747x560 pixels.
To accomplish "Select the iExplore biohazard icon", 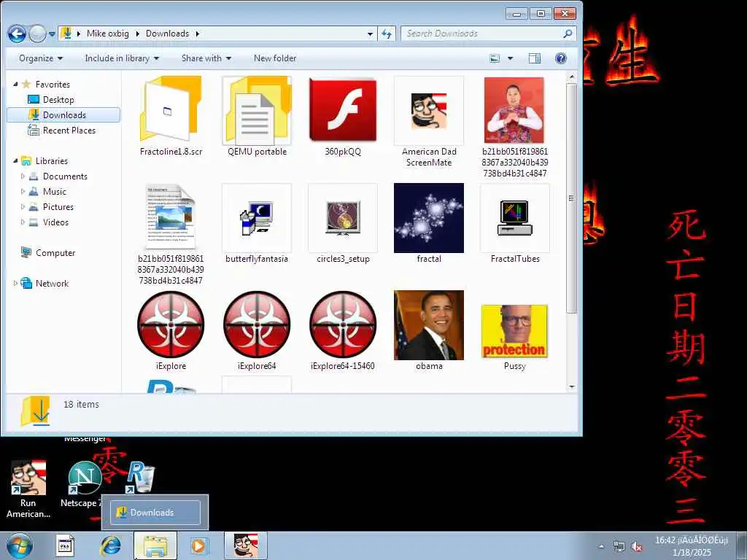I will [171, 324].
